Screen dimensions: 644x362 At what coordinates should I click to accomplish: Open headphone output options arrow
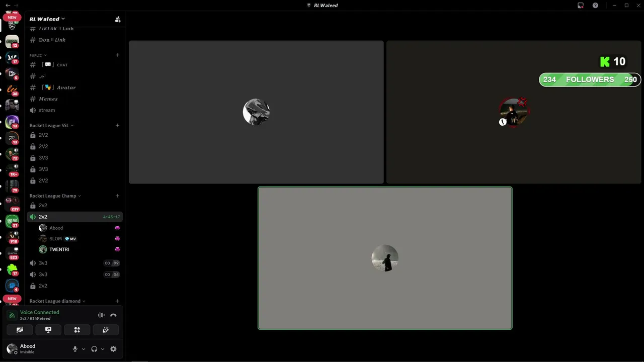103,349
